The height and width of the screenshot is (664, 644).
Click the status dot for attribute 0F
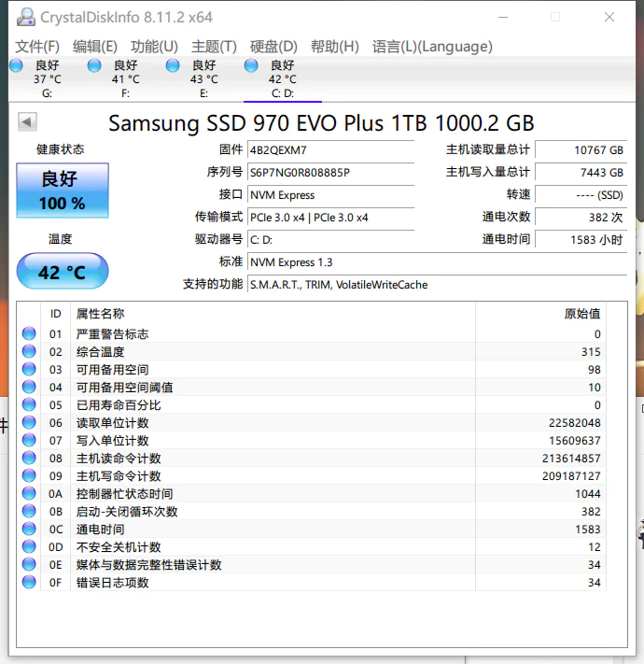(x=29, y=582)
